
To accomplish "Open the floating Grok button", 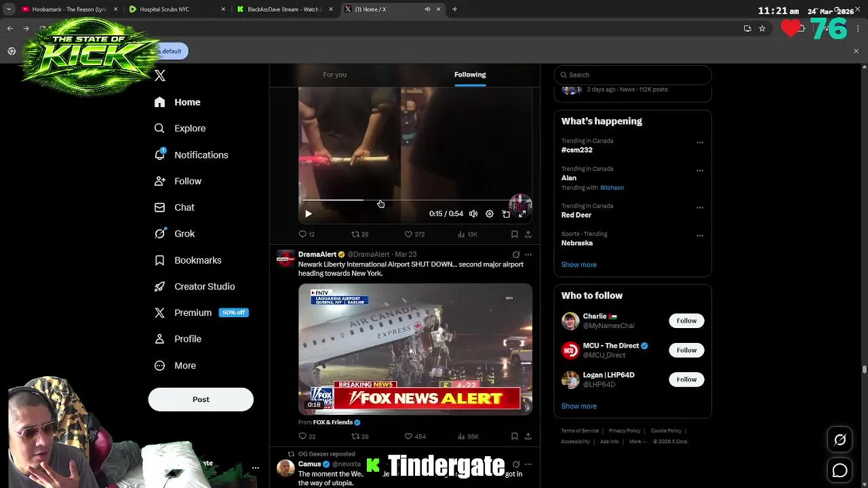I will 840,440.
